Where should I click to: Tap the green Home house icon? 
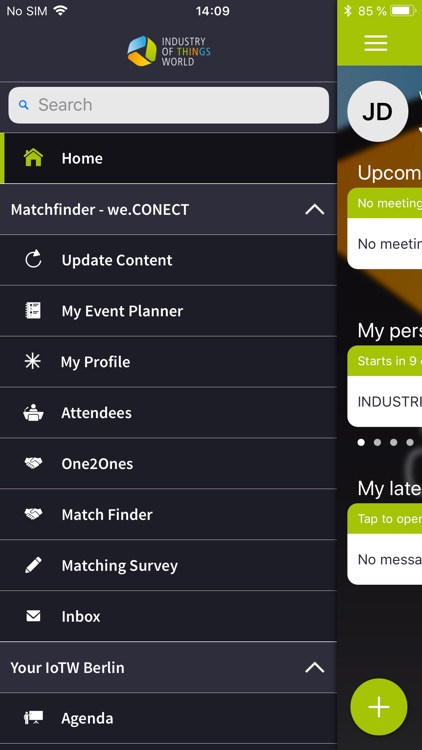click(x=33, y=158)
